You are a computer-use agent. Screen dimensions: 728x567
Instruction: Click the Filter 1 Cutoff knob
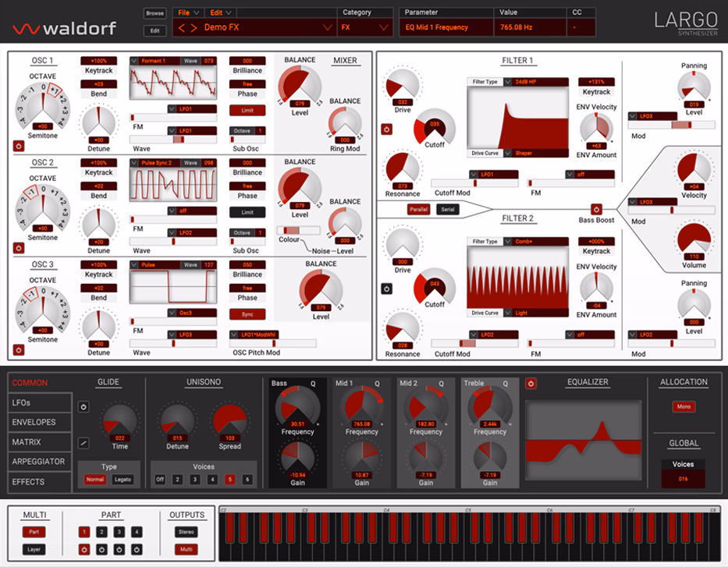pyautogui.click(x=435, y=126)
